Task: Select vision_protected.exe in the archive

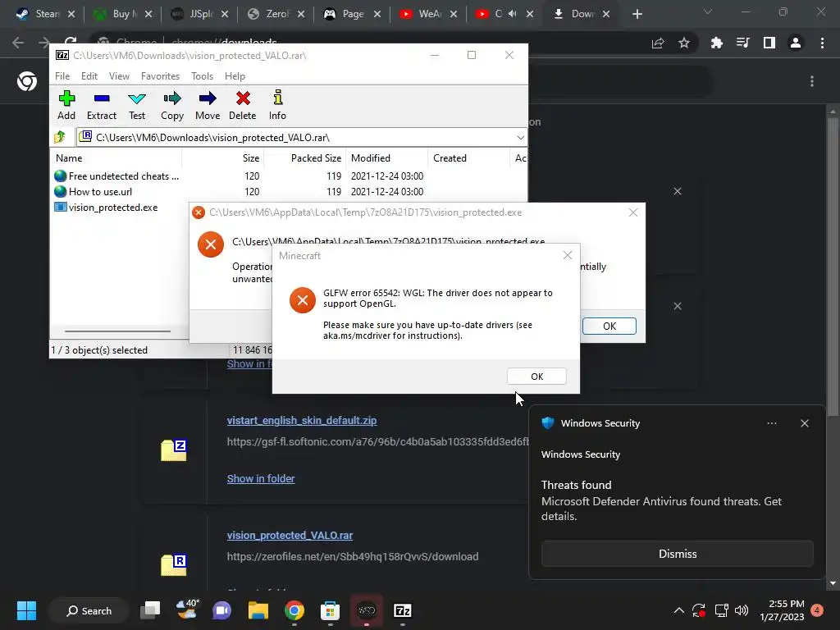Action: (x=106, y=208)
